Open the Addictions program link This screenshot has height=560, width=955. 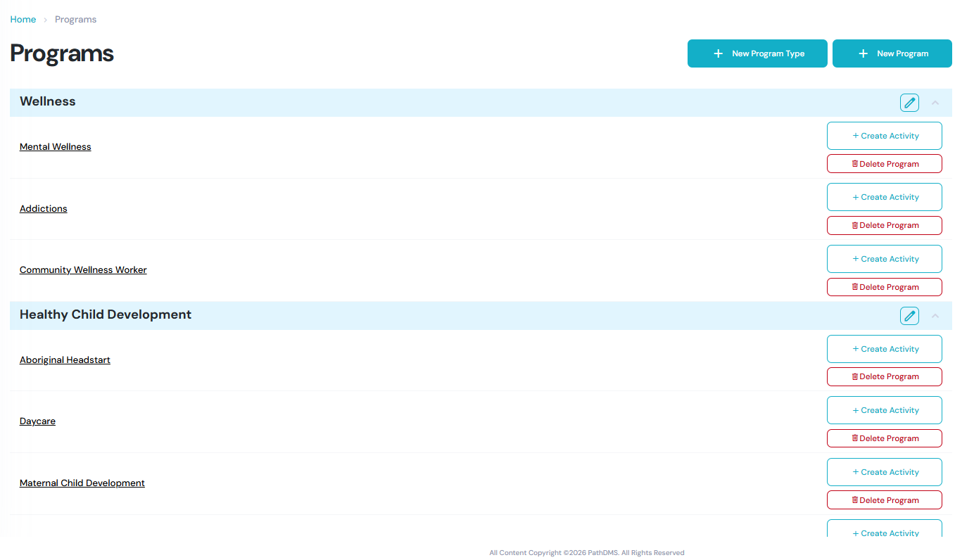click(x=44, y=209)
